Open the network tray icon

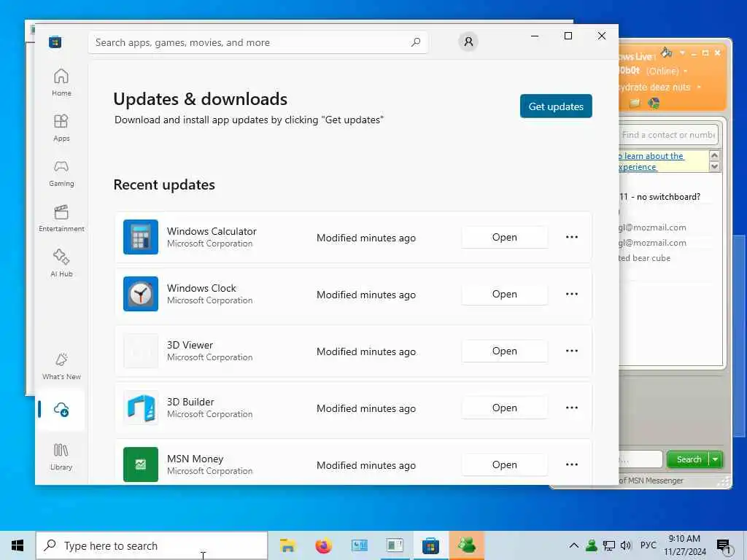608,545
